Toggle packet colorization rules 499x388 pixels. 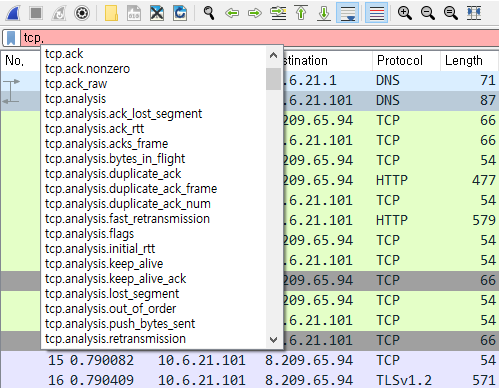pyautogui.click(x=377, y=13)
